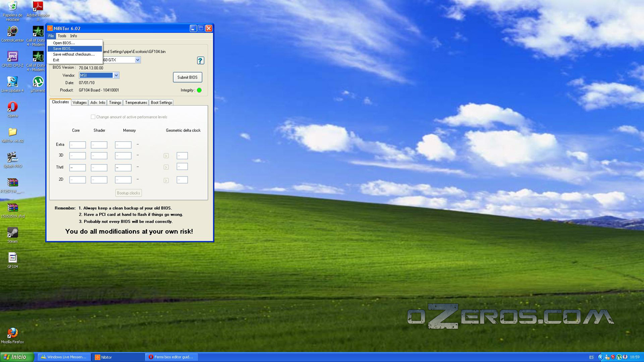Open the NiBiTor v6.02 desktop folder
Screen dimensions: 644x362
pos(13,135)
